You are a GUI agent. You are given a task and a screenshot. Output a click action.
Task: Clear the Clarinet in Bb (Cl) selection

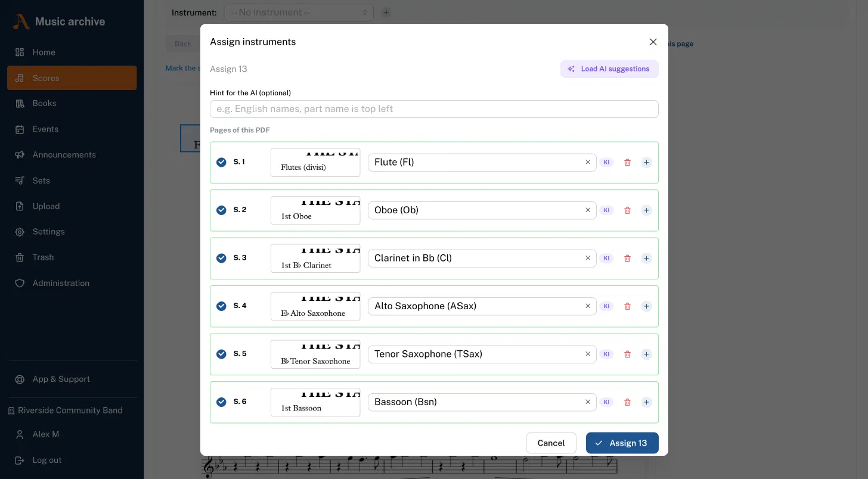coord(588,258)
